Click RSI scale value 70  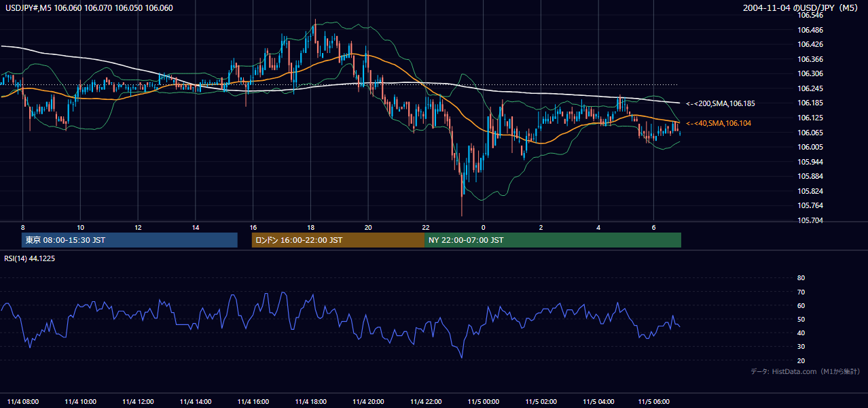click(801, 292)
